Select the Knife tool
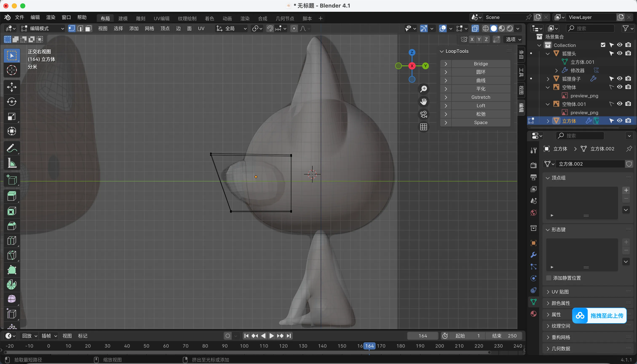This screenshot has width=637, height=364. tap(12, 255)
